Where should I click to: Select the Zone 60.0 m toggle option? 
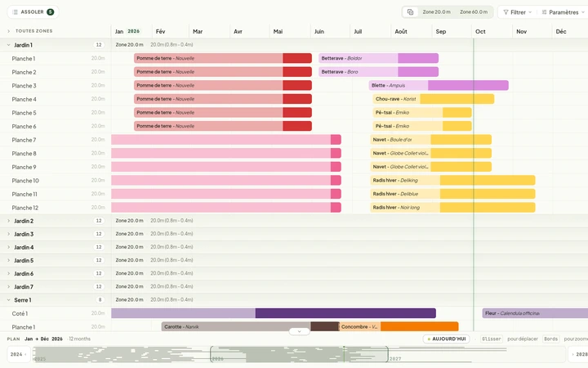click(x=474, y=12)
